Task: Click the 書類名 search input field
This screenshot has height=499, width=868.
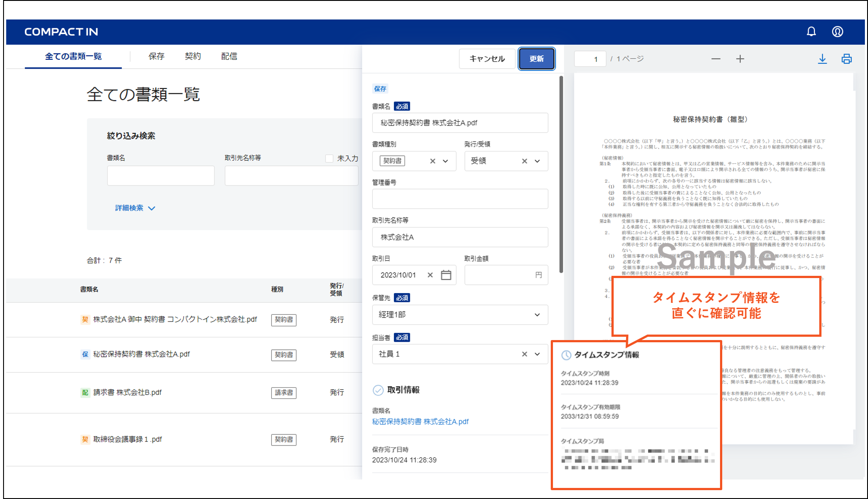Action: [160, 176]
